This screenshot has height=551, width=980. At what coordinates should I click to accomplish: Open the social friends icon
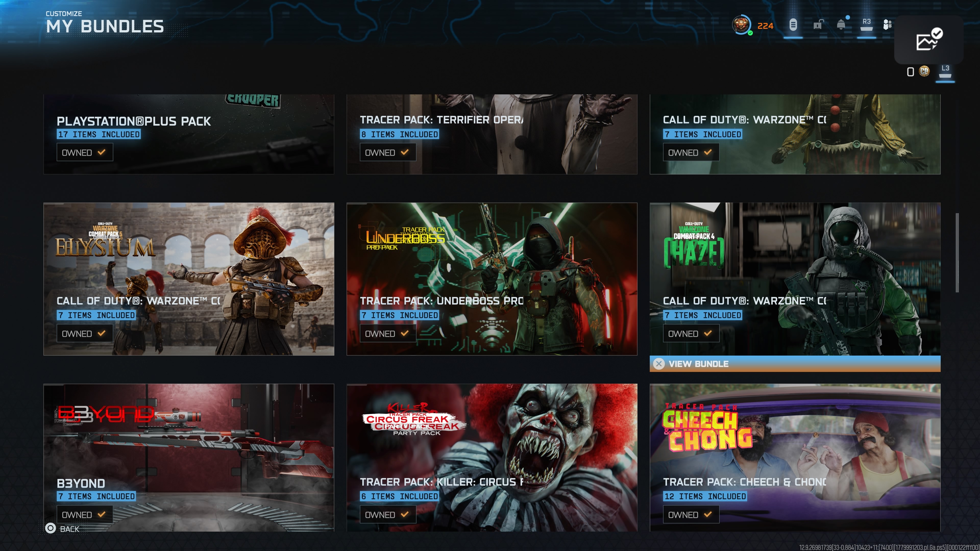click(x=887, y=25)
